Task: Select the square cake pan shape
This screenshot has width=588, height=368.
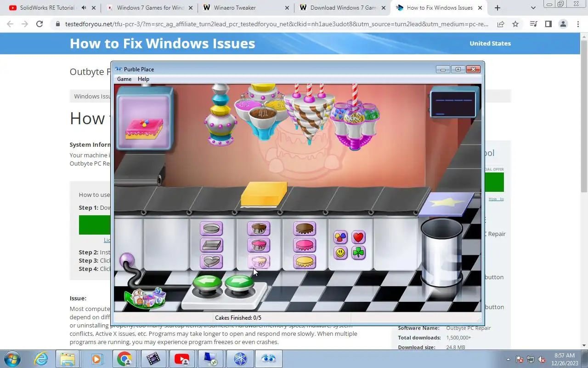Action: pos(211,245)
